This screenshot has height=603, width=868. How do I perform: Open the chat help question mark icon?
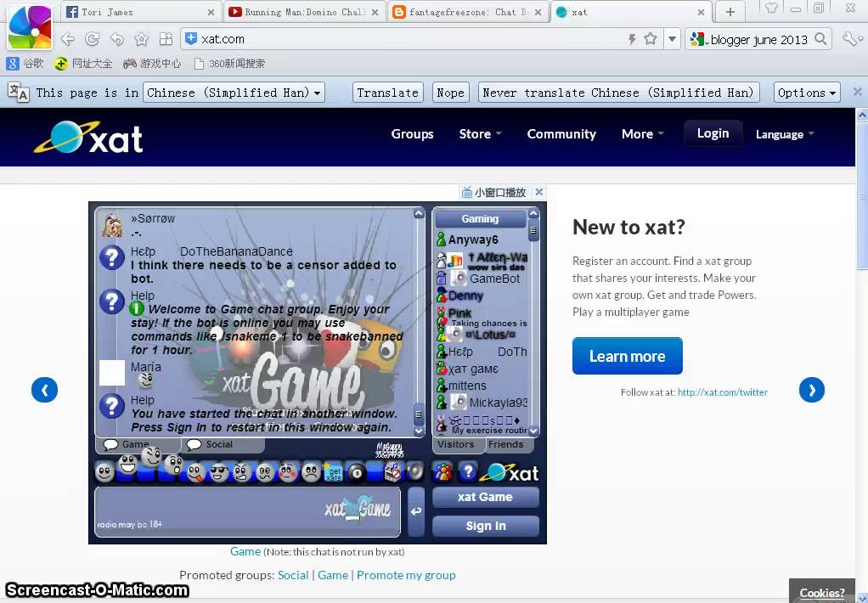pos(468,471)
